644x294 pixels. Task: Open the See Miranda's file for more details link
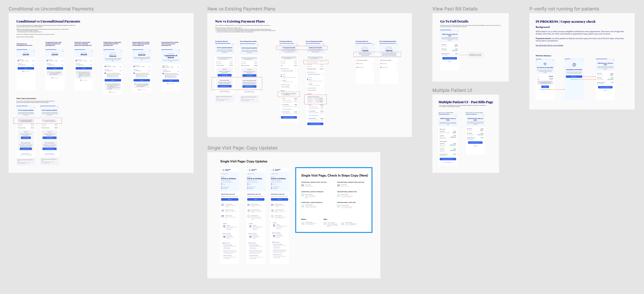point(549,45)
